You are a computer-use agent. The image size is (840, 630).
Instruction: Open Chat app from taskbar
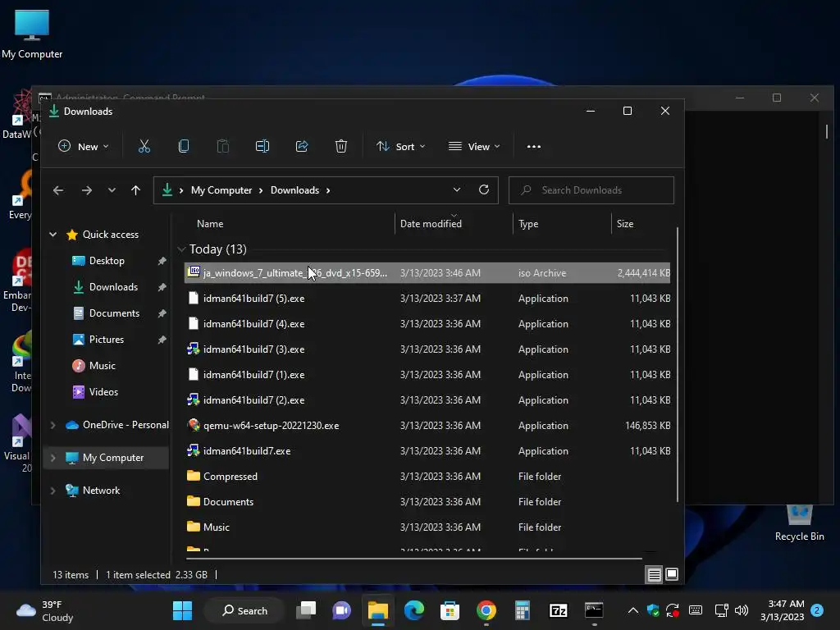point(342,610)
